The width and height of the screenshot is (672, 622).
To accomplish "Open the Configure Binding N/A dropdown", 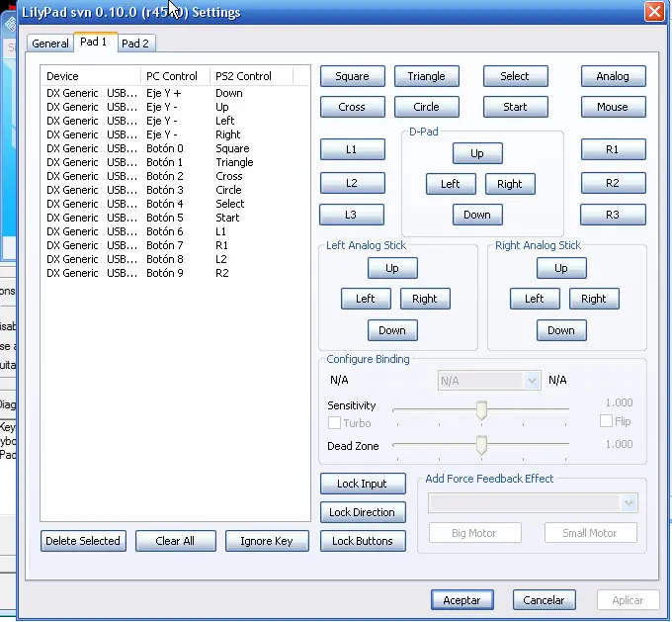I will pos(489,381).
